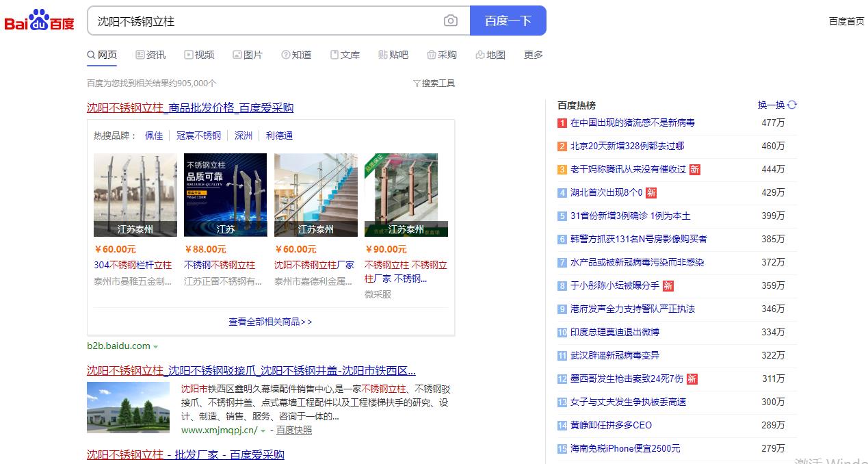Open 304不锈钢栏杆立柱 product link
868x464 pixels.
coord(133,265)
